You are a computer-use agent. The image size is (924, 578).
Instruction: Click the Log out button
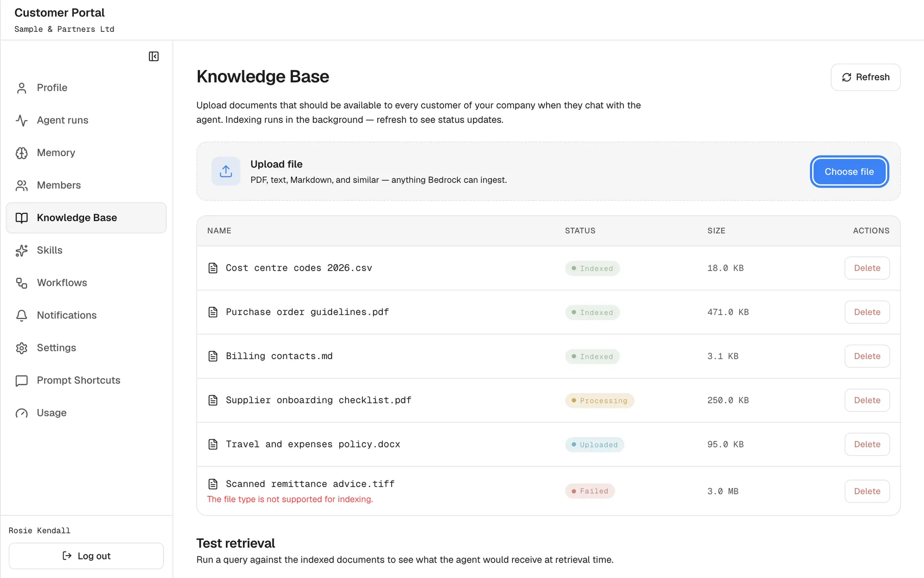[86, 556]
